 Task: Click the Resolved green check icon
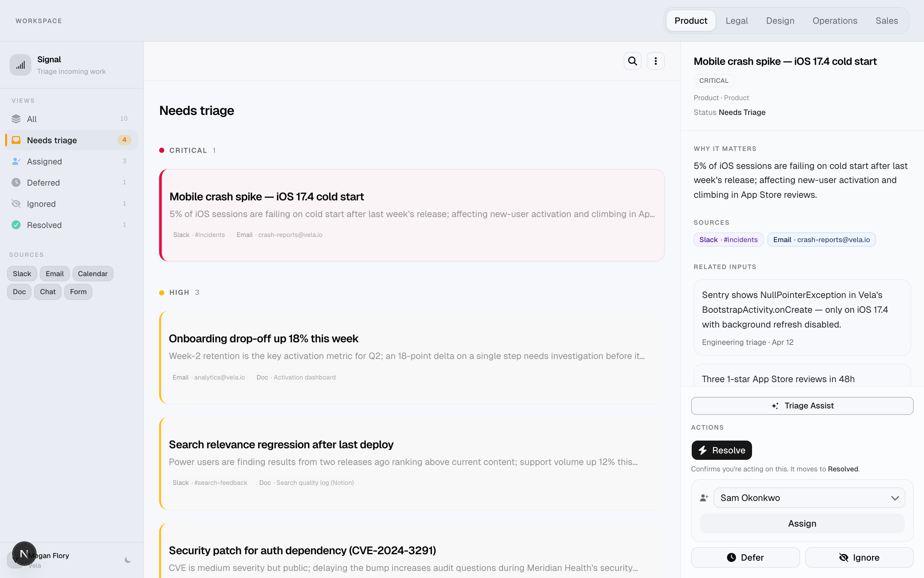(16, 225)
